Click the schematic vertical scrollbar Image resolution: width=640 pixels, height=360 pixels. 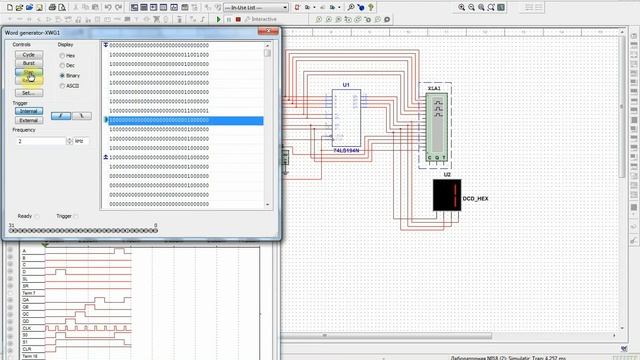622,106
